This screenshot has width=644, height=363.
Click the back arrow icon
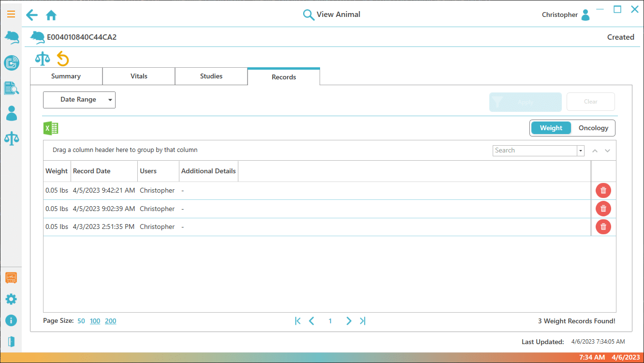(x=32, y=15)
